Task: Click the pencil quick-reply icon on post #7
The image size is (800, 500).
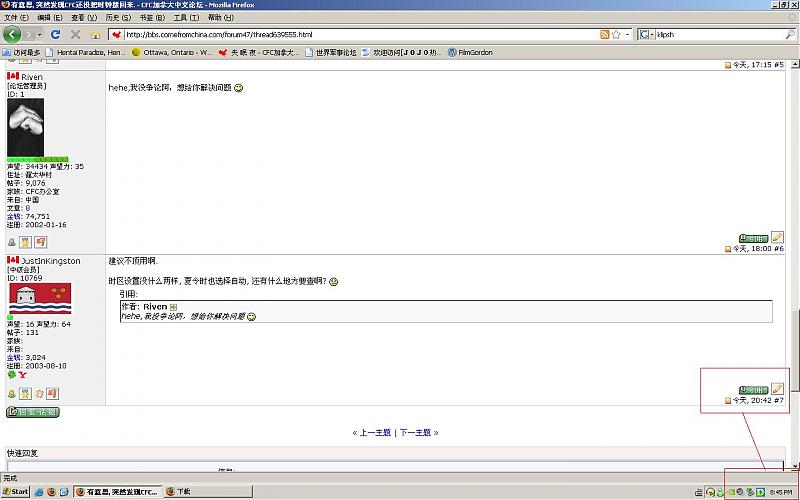Action: point(777,389)
